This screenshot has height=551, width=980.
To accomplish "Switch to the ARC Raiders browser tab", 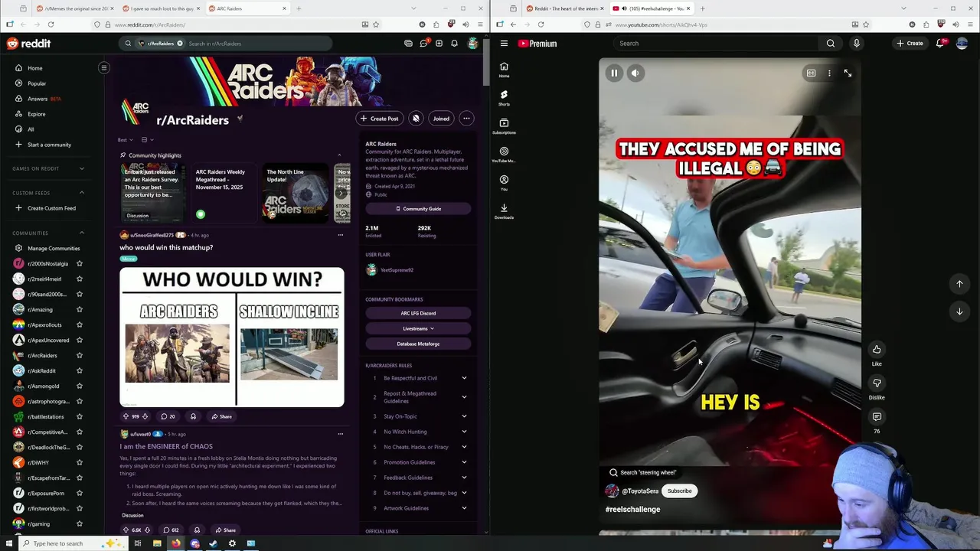I will click(247, 8).
